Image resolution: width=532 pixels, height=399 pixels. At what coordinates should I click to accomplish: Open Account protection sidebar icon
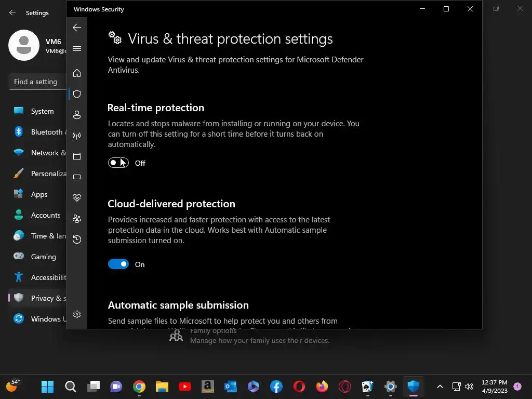coord(77,115)
